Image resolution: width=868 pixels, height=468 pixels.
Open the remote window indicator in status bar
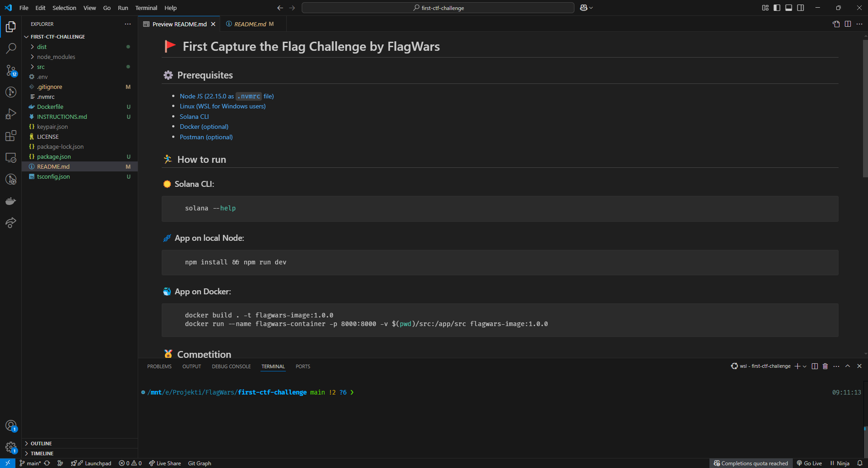[x=8, y=463]
